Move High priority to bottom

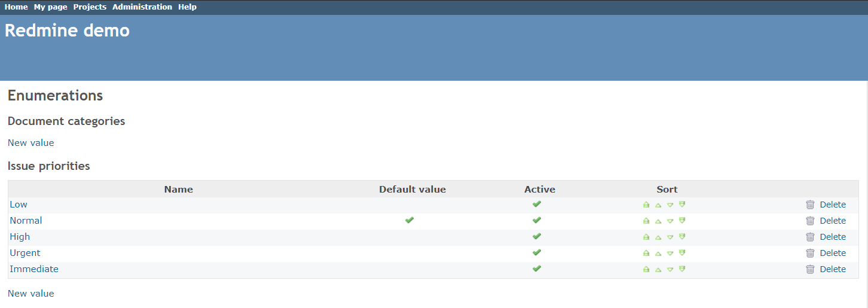[x=682, y=237]
